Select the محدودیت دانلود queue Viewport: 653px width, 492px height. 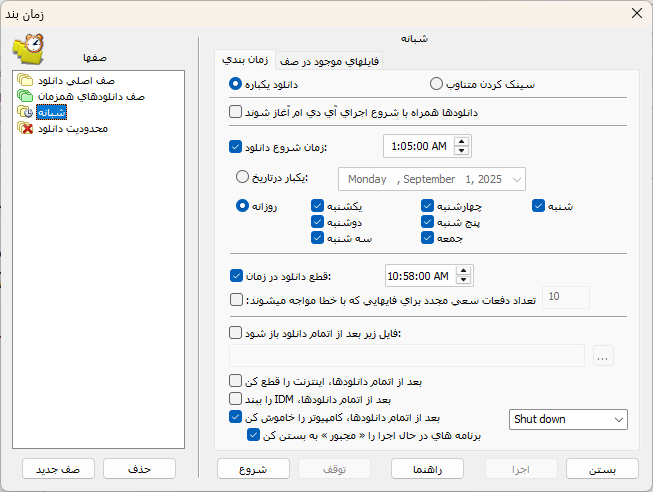(73, 128)
